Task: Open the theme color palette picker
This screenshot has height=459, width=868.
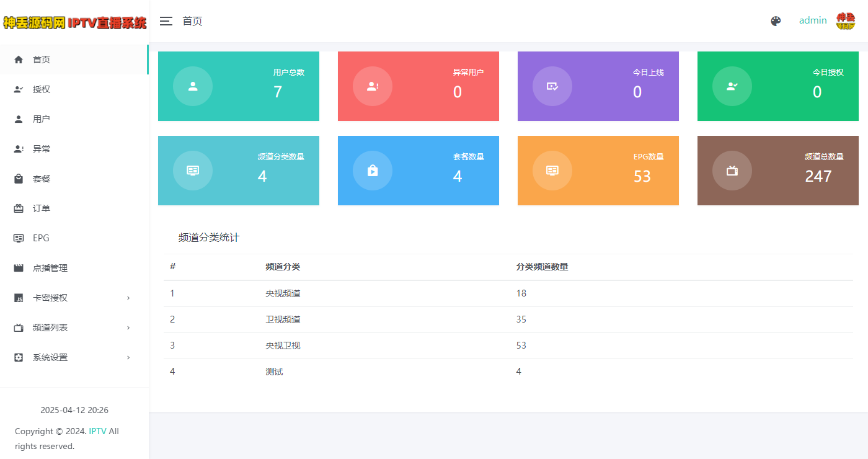Action: tap(776, 20)
